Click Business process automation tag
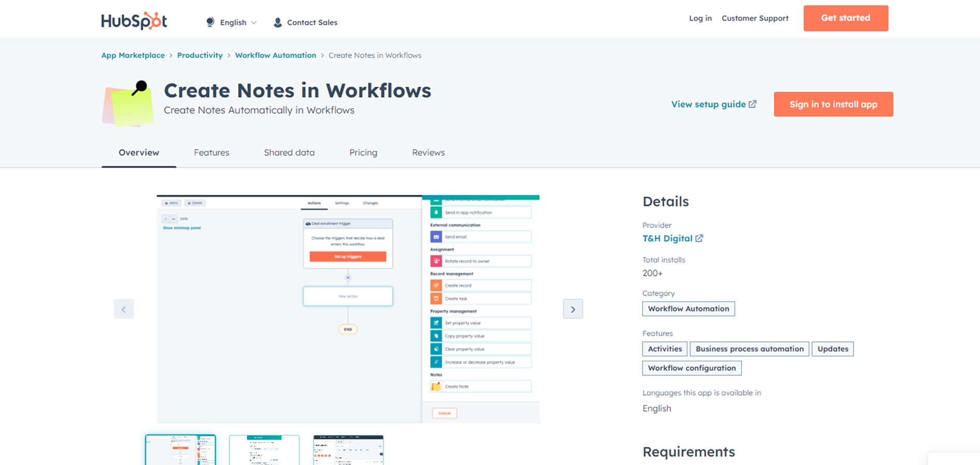 [749, 349]
